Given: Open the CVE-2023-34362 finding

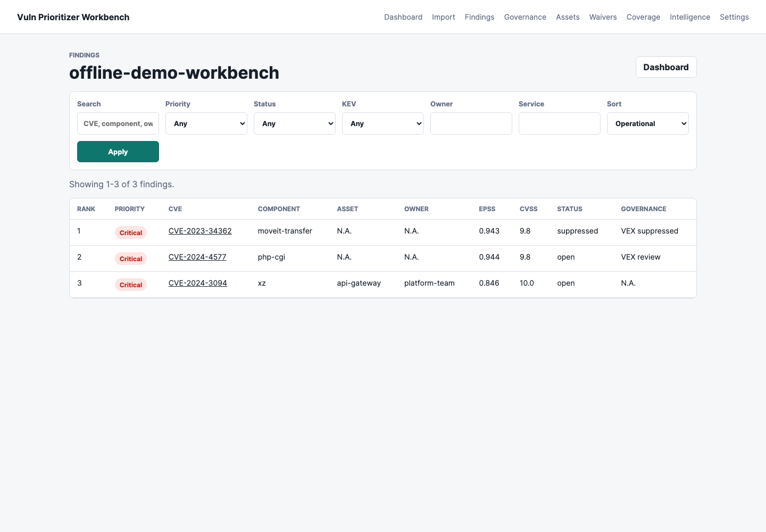Looking at the screenshot, I should (200, 231).
